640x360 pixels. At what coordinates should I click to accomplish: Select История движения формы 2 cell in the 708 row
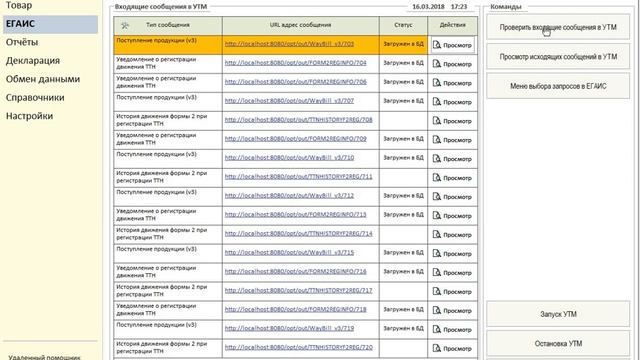[168, 121]
